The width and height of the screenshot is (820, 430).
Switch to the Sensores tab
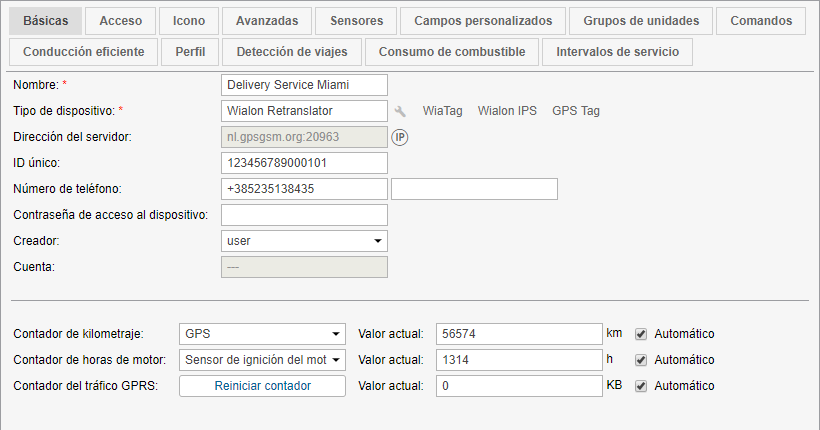coord(355,20)
